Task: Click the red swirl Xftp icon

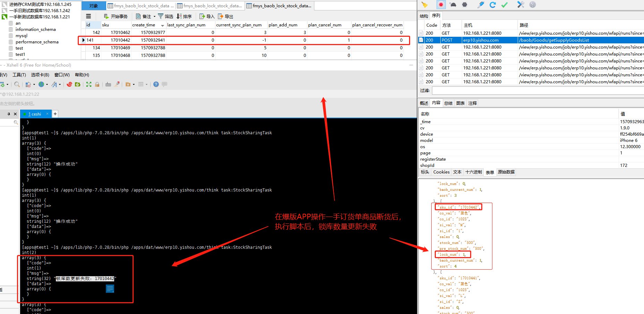Action: [x=69, y=84]
